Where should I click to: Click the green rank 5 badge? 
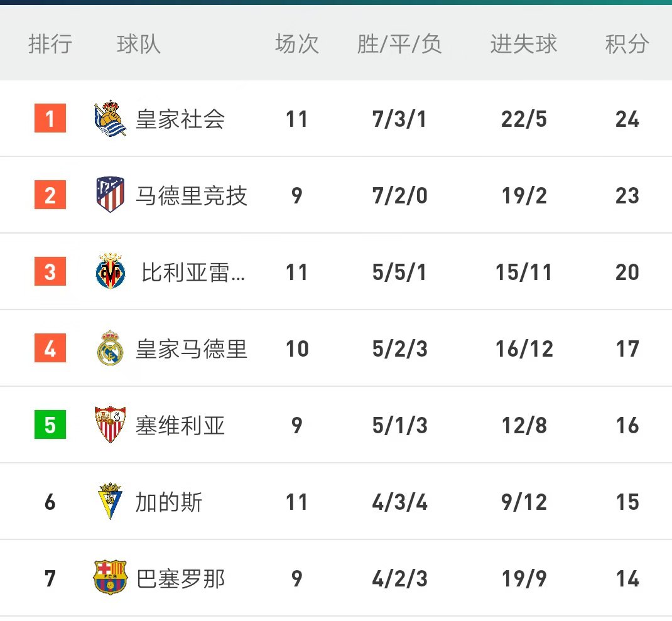(50, 424)
